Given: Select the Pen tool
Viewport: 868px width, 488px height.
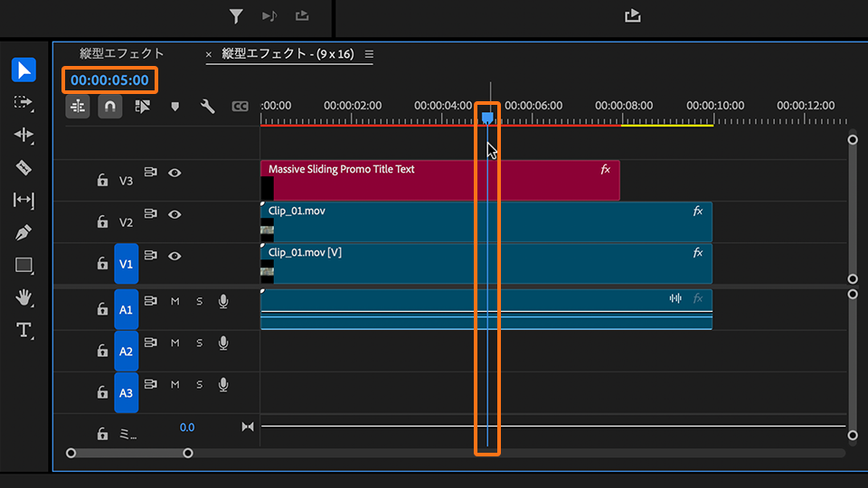Looking at the screenshot, I should 24,233.
